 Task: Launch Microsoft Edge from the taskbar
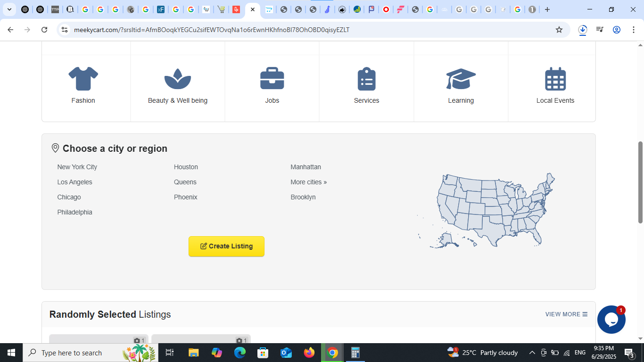pyautogui.click(x=240, y=353)
